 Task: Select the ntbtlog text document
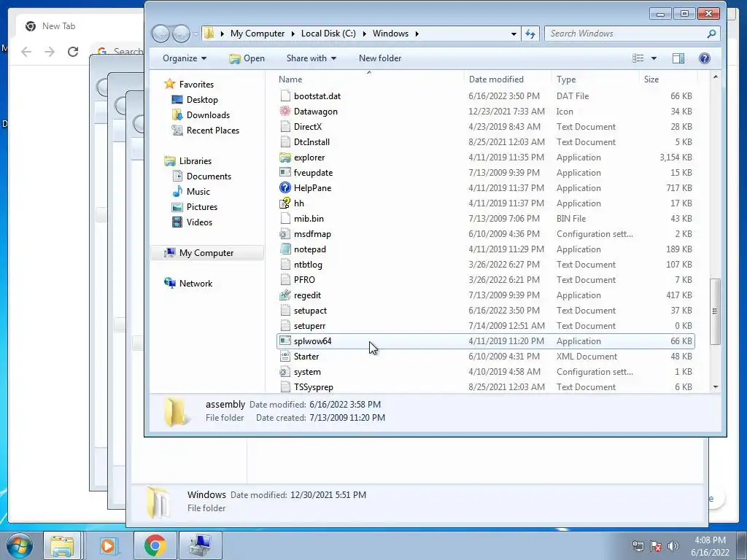click(x=485, y=264)
